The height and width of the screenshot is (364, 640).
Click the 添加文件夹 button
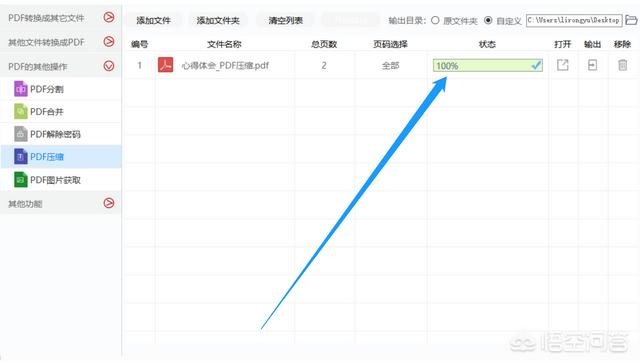click(218, 20)
